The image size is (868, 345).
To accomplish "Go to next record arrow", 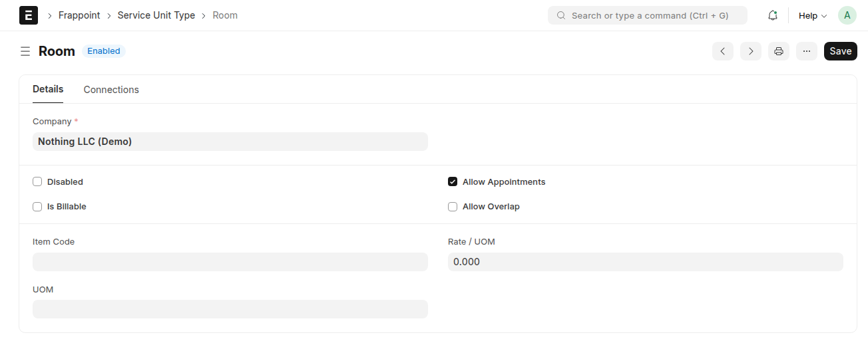I will pos(751,51).
